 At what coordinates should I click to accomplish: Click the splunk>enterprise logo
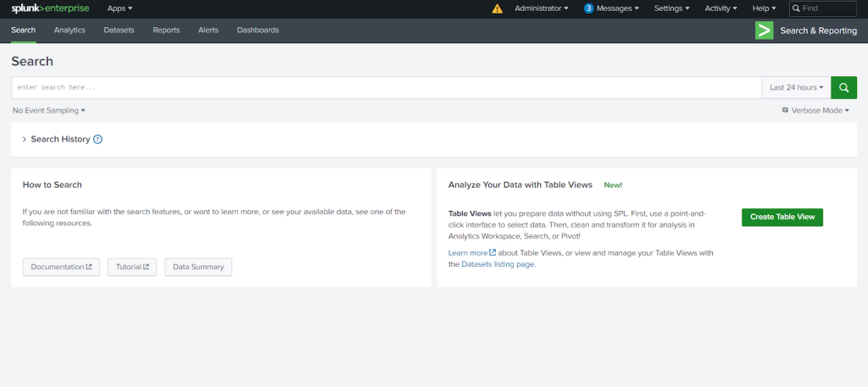[x=50, y=8]
